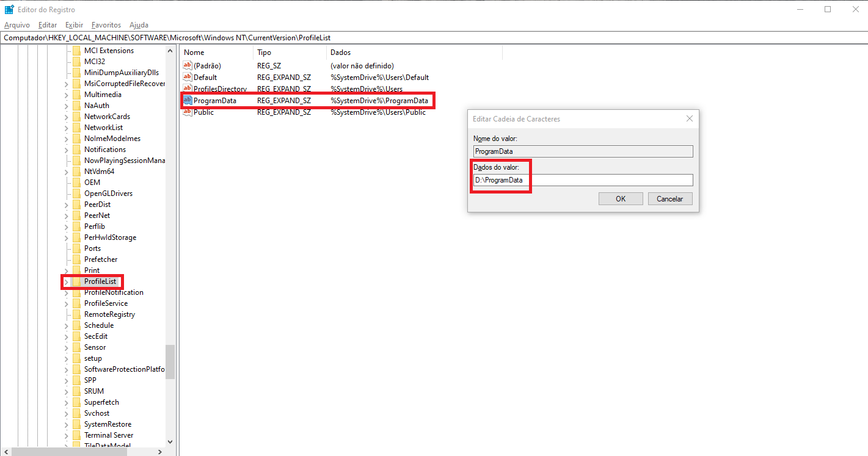Click the (Padrão) registry value icon
This screenshot has height=456, width=868.
188,65
